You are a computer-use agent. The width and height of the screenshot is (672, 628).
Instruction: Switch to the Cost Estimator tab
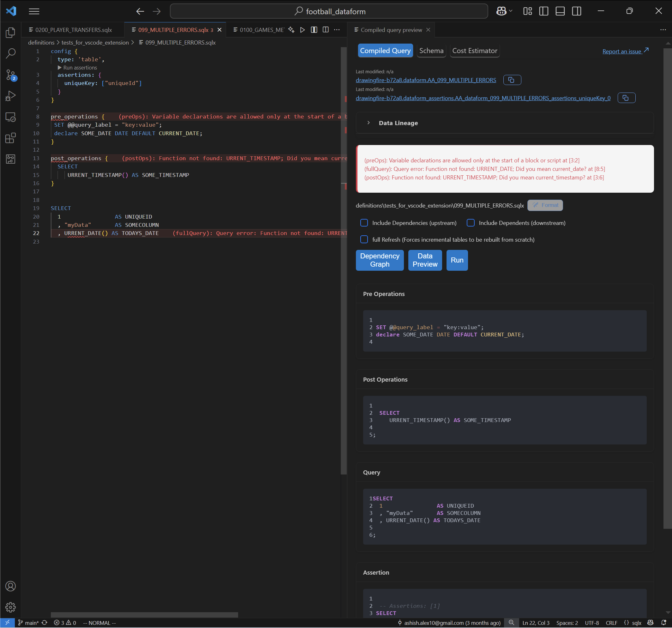coord(475,51)
